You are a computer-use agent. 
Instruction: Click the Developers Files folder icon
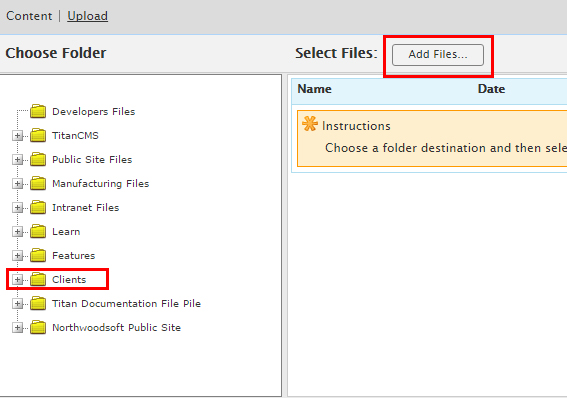38,111
